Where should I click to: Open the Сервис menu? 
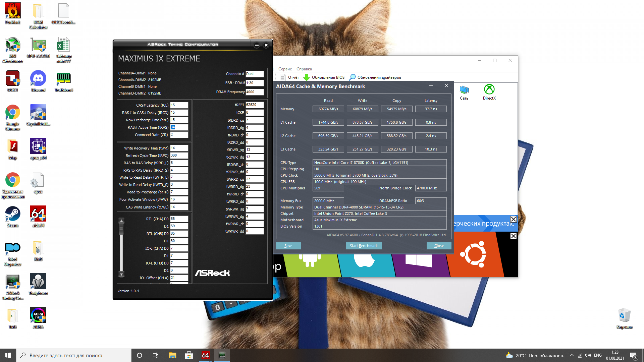[285, 69]
